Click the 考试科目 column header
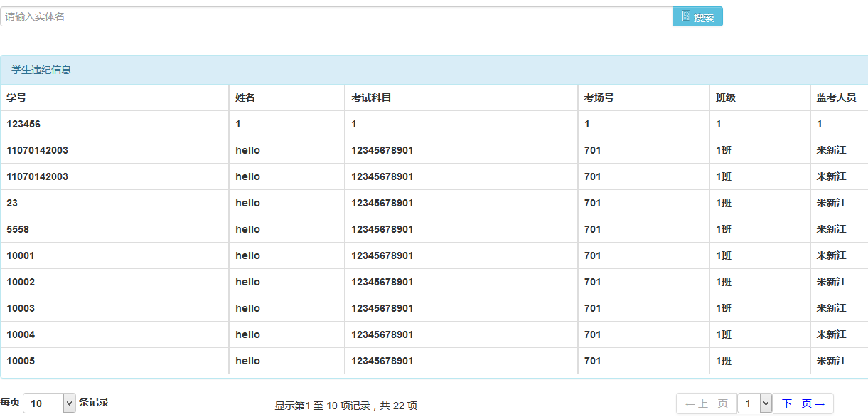The image size is (868, 417). 371,97
